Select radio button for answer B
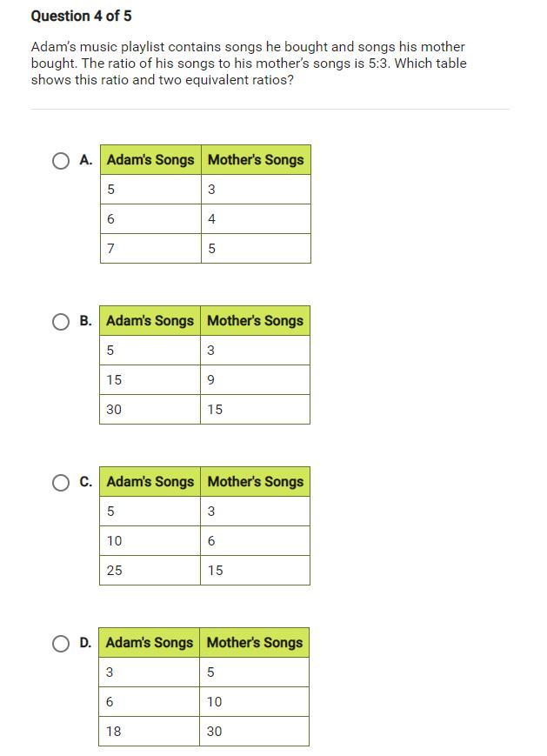Screen dimensions: 547x756 click(61, 322)
